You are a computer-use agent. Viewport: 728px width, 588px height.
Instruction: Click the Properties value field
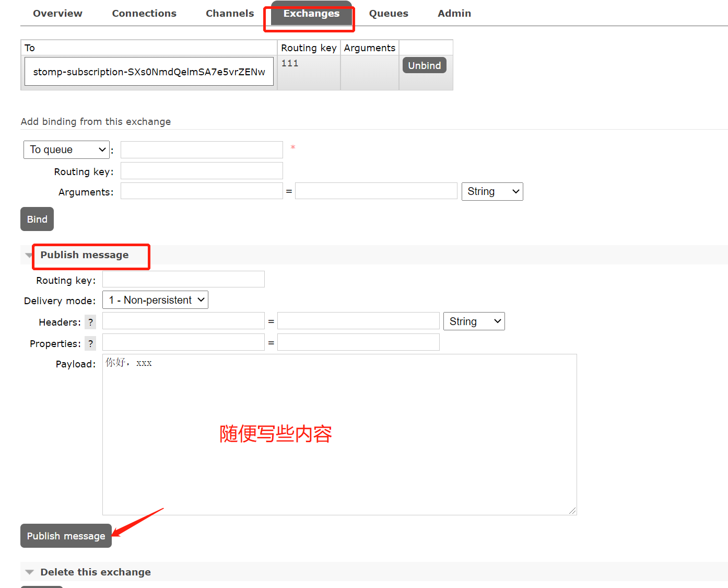pyautogui.click(x=358, y=342)
